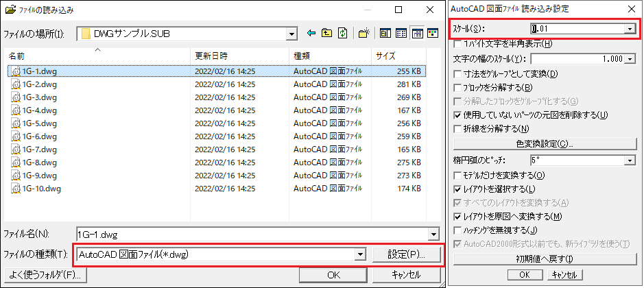Image resolution: width=644 pixels, height=288 pixels.
Task: Maximize the ファイルの読み込み window
Action: tap(398, 10)
